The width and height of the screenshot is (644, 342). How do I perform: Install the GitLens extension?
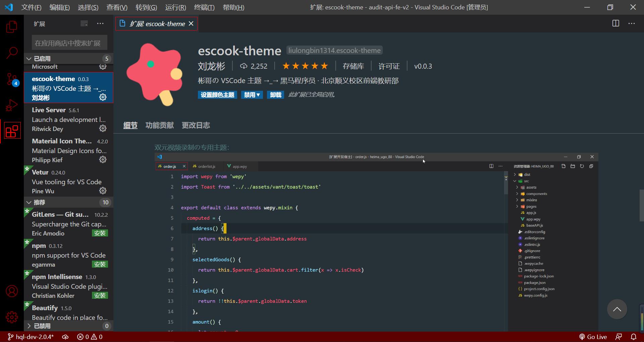click(x=100, y=233)
